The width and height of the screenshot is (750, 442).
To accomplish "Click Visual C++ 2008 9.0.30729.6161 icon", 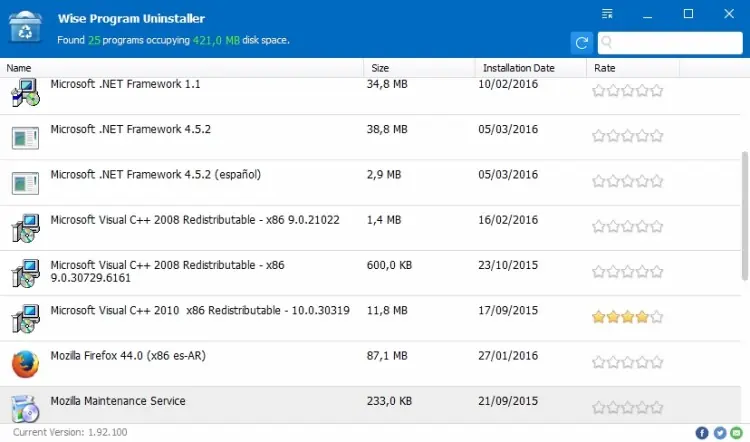I will click(25, 273).
